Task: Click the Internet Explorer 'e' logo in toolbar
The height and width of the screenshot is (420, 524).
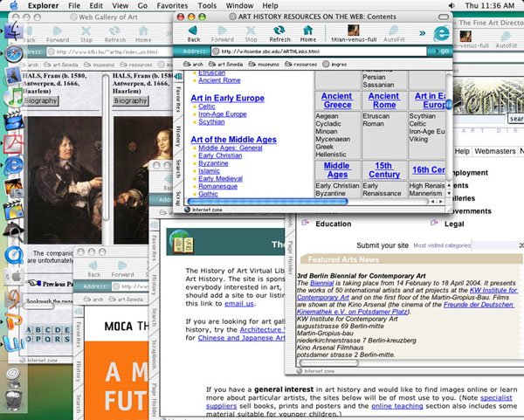Action: pyautogui.click(x=441, y=34)
